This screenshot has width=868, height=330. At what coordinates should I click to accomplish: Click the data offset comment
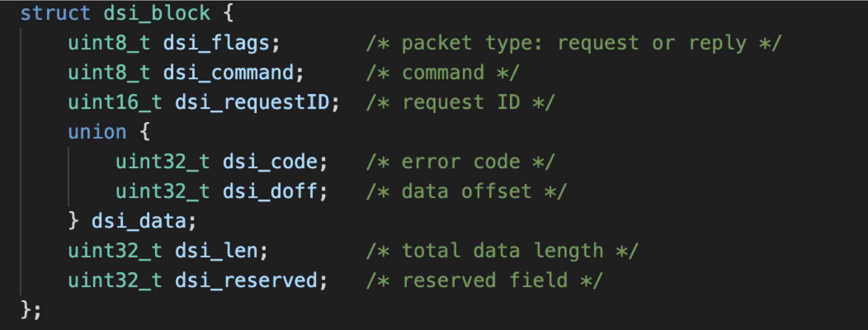[x=466, y=191]
